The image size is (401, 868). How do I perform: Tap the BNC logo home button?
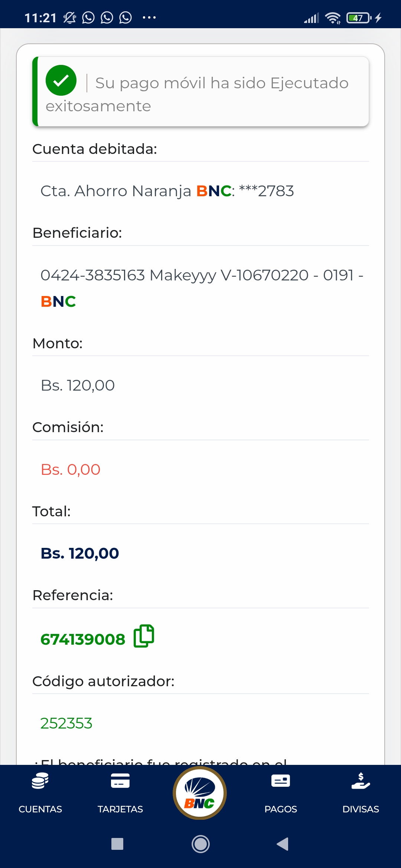coord(200,793)
